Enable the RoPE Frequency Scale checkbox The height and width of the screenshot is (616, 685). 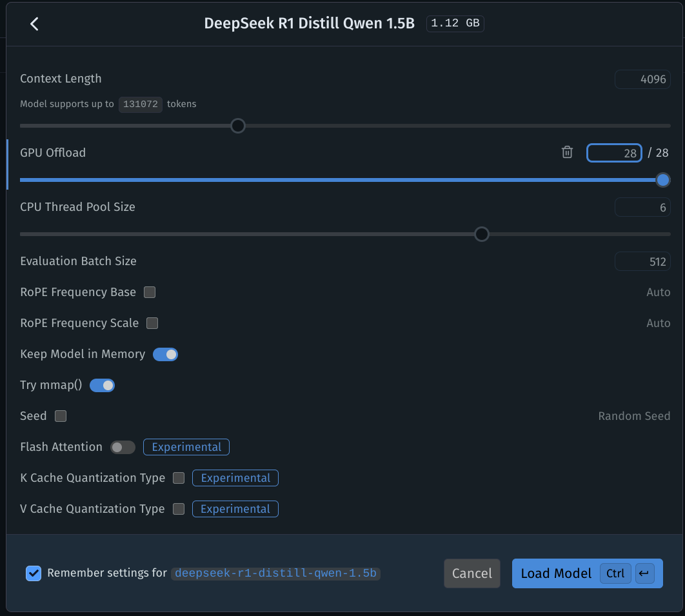(152, 323)
